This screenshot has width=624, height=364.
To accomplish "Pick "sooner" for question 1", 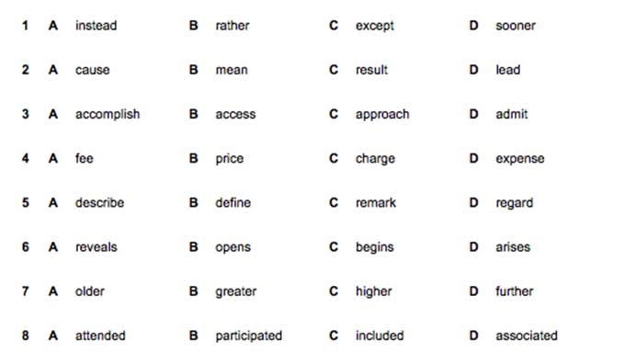I will pyautogui.click(x=516, y=26).
